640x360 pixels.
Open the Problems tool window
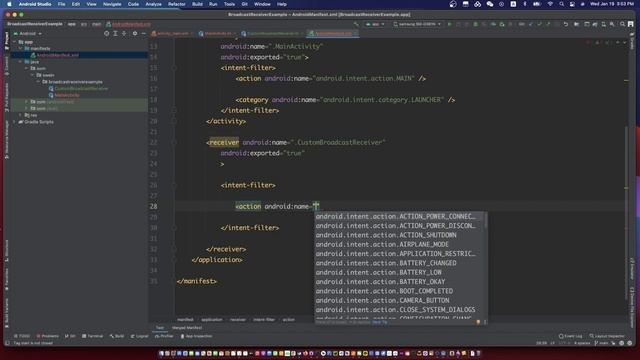(48, 336)
